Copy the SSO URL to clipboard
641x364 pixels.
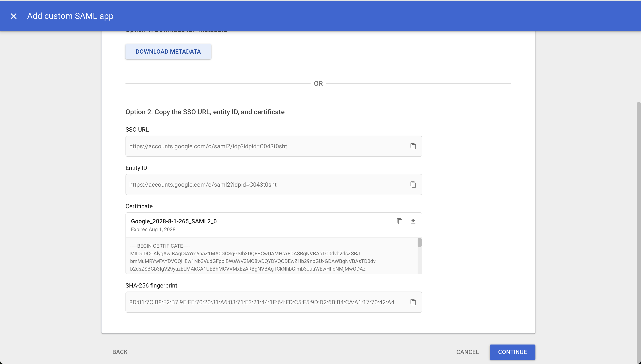(x=413, y=146)
